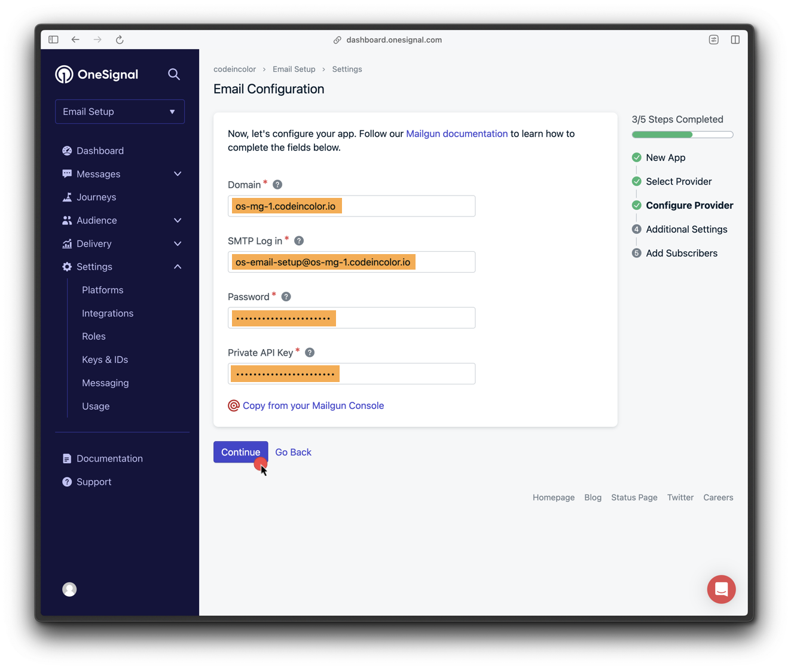794x672 pixels.
Task: Click the browser split view icon
Action: pyautogui.click(x=735, y=39)
